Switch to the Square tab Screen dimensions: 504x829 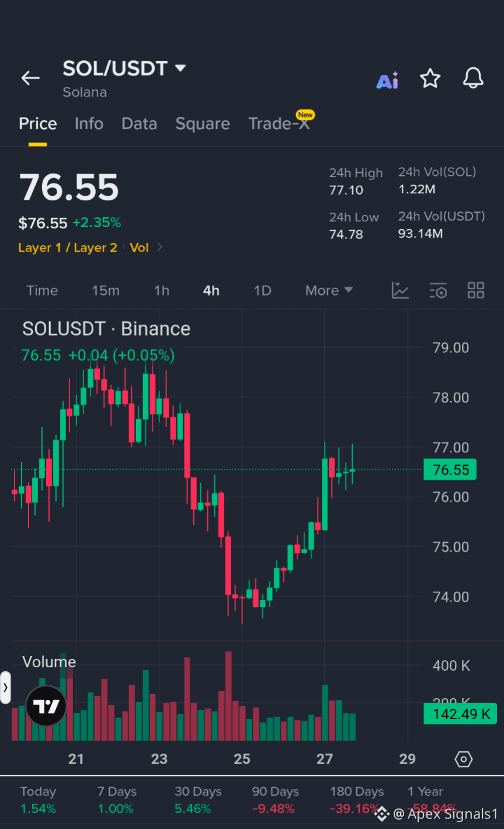pyautogui.click(x=203, y=124)
